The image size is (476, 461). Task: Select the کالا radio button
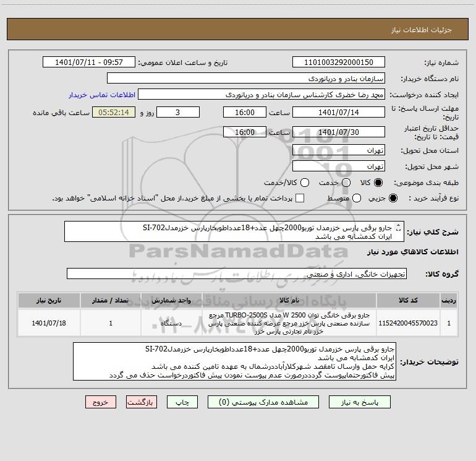coord(378,183)
